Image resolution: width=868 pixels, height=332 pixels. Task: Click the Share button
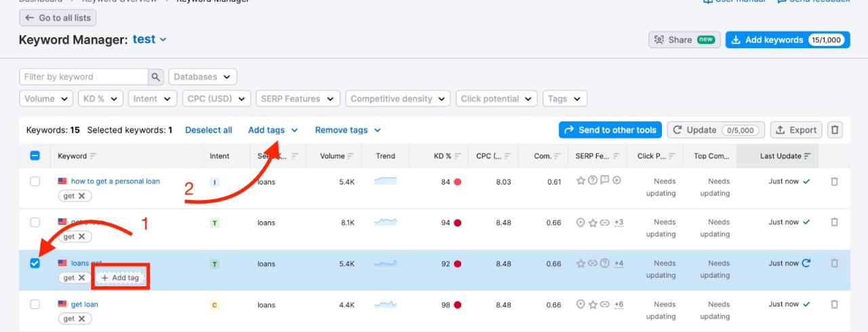684,39
